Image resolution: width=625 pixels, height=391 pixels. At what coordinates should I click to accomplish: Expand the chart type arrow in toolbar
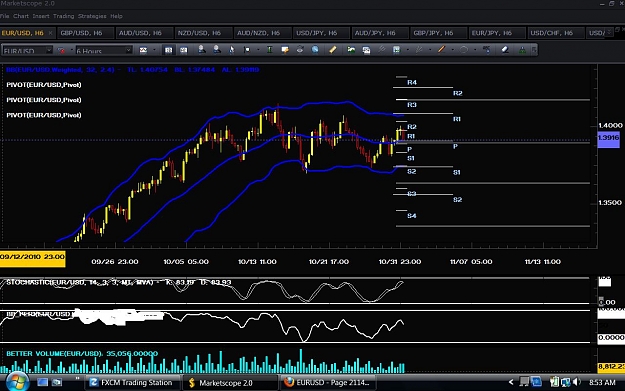tap(154, 50)
